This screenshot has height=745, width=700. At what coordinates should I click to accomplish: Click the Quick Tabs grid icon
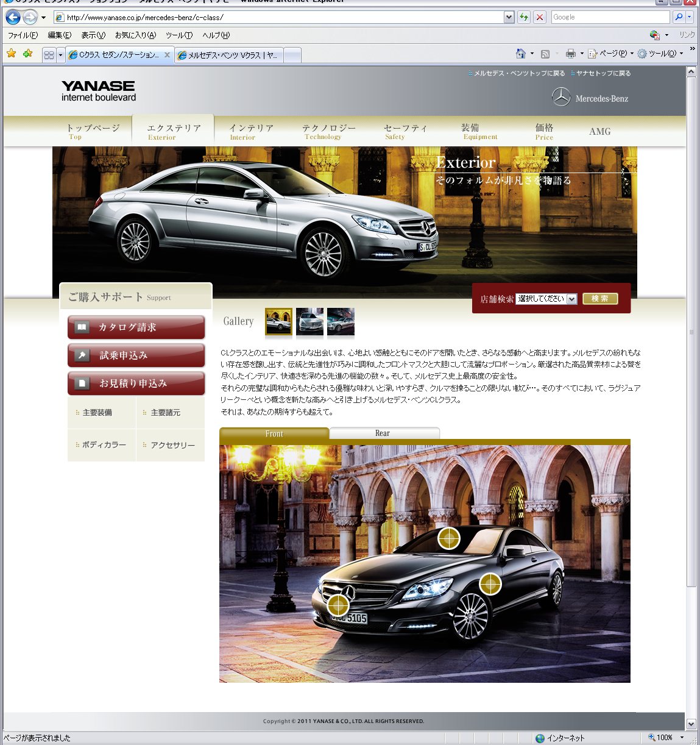click(49, 55)
